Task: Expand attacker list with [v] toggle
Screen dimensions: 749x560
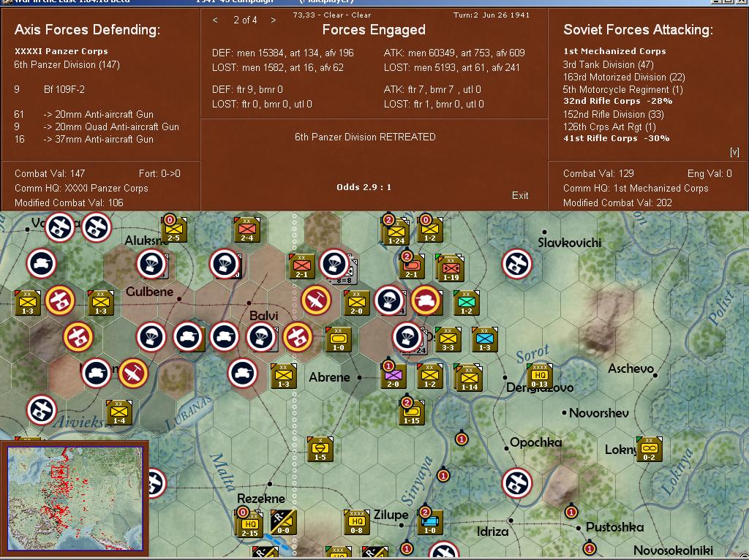Action: pos(734,152)
